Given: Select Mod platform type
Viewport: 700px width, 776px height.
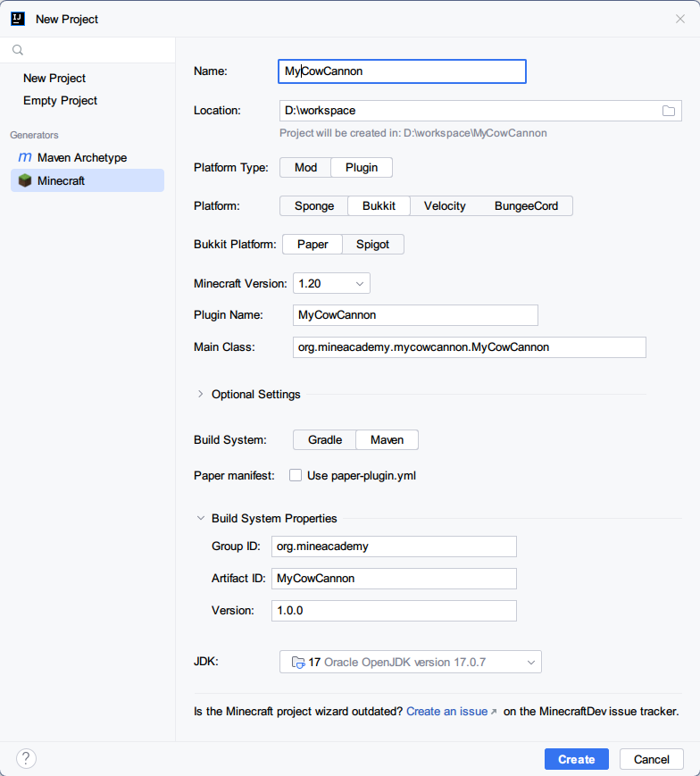Looking at the screenshot, I should [305, 167].
